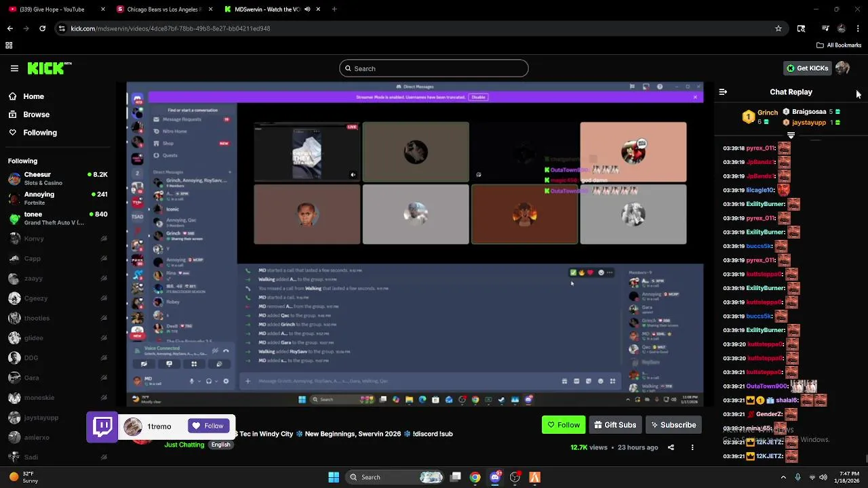Click the Just Chatting category link
The image size is (868, 488).
pos(184,445)
